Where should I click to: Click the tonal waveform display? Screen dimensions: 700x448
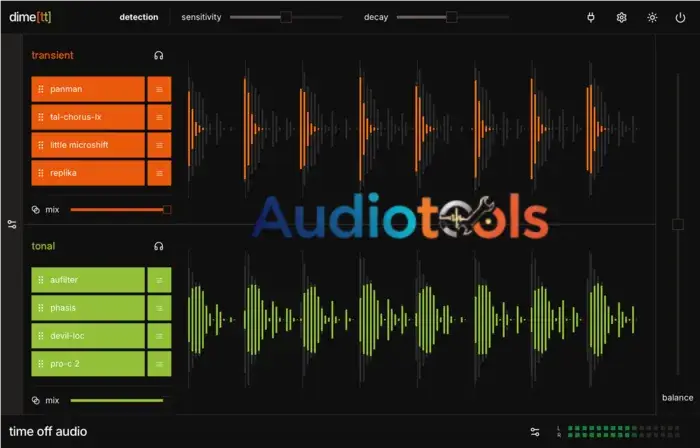click(413, 319)
